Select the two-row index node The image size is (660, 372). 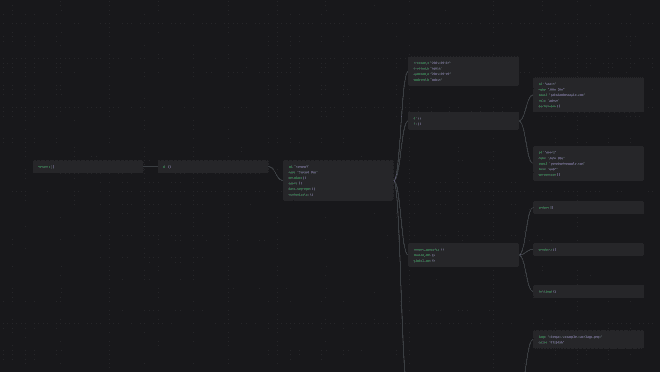pyautogui.click(x=463, y=121)
